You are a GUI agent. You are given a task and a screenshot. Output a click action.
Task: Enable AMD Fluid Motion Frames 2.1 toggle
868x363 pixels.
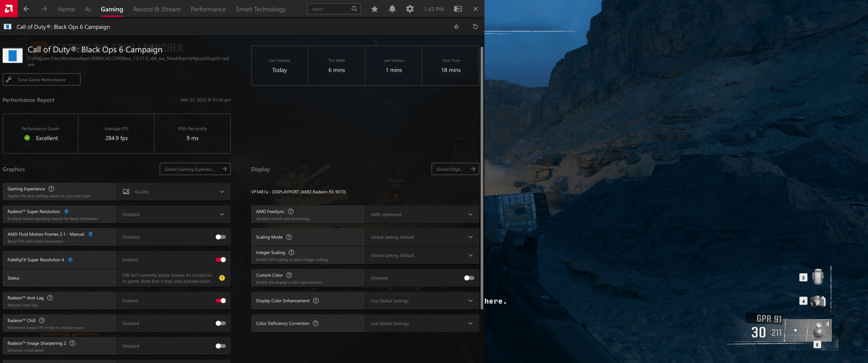click(220, 237)
